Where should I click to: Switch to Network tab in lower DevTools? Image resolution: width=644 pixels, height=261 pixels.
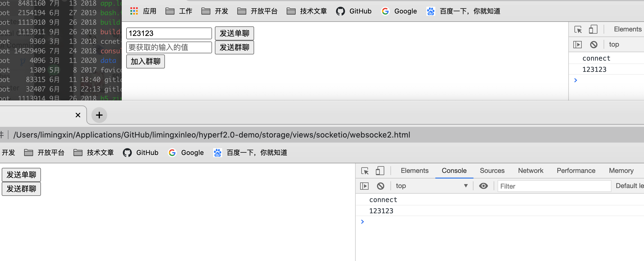tap(531, 171)
